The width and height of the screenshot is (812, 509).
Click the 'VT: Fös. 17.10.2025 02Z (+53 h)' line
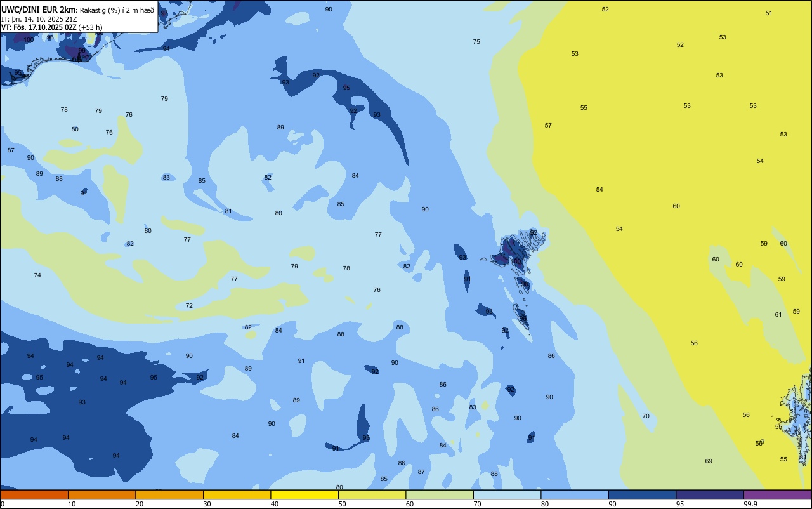pos(52,27)
